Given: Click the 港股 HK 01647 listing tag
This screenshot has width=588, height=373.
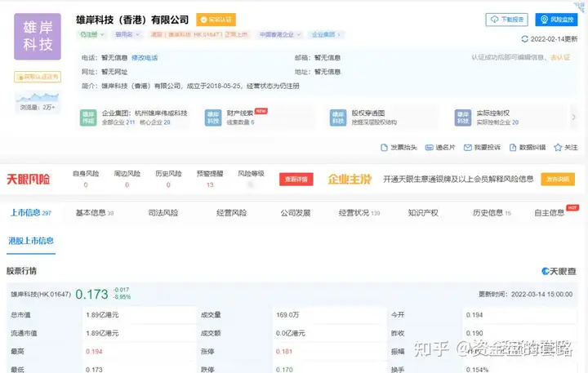Looking at the screenshot, I should 199,34.
